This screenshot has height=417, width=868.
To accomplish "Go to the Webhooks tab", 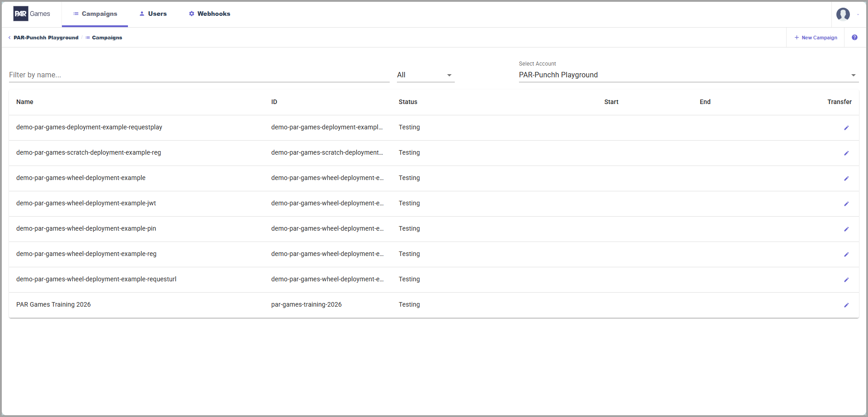I will (209, 14).
